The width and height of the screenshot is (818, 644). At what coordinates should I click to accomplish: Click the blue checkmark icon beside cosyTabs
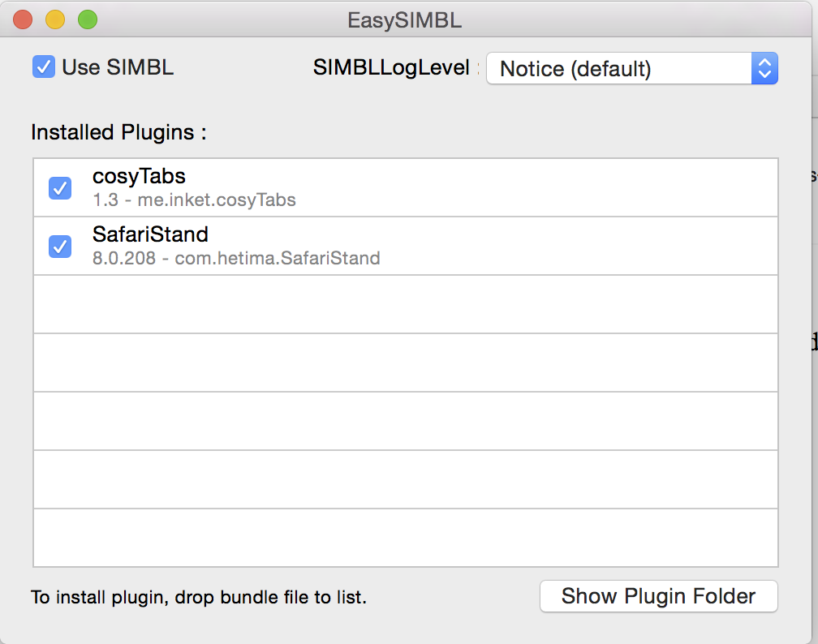tap(59, 188)
